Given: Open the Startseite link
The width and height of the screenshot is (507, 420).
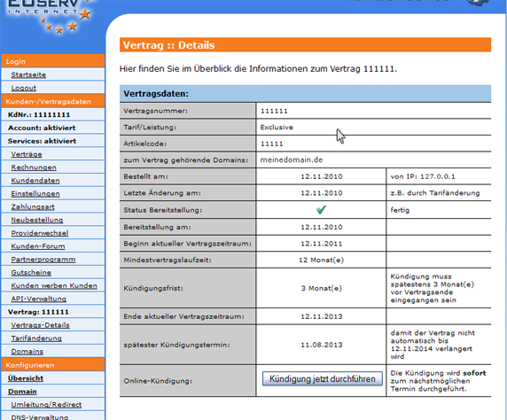Looking at the screenshot, I should coord(28,74).
